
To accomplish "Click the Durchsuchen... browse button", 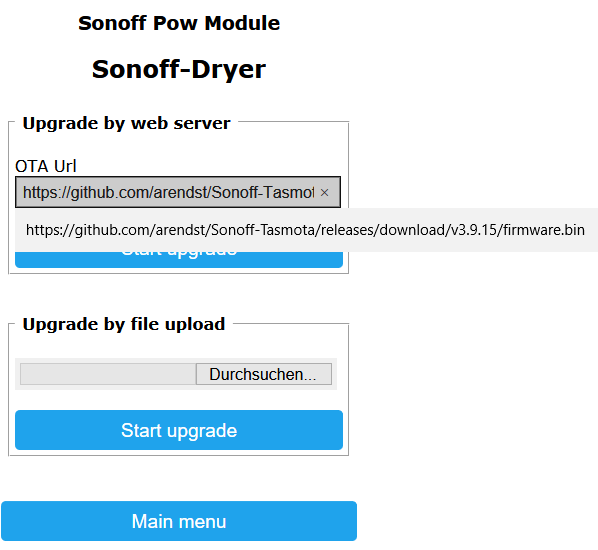I will [264, 374].
